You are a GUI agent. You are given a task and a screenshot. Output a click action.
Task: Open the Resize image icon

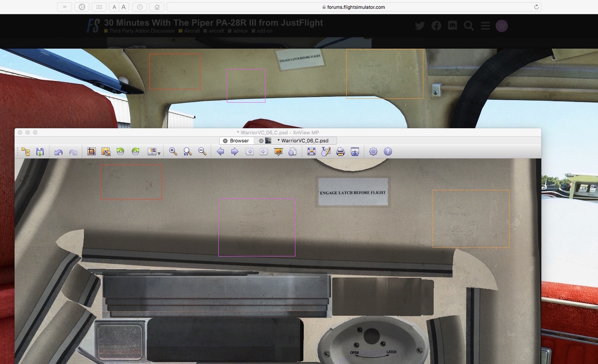106,152
